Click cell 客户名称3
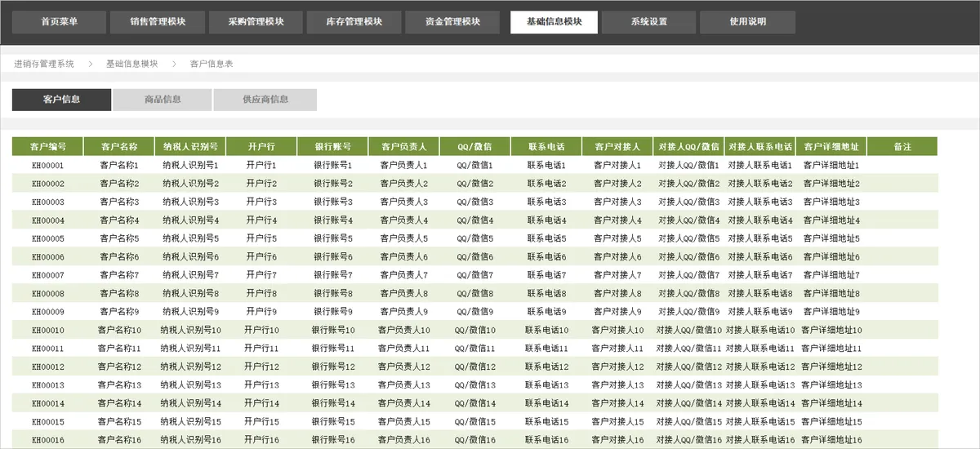Viewport: 980px width, 449px height. (119, 202)
